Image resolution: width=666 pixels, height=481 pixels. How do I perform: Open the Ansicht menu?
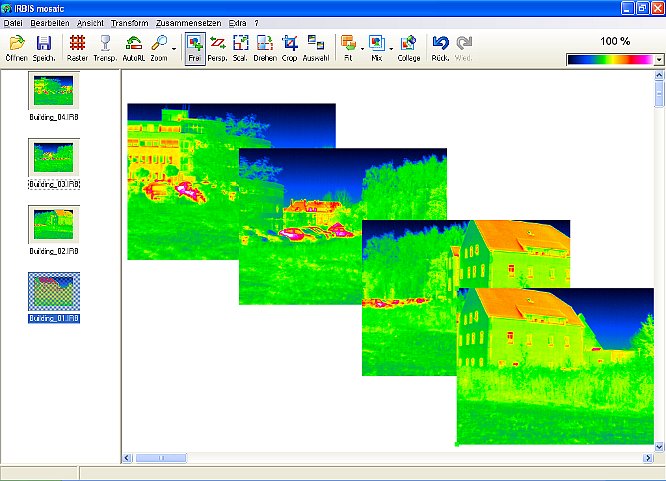(90, 23)
